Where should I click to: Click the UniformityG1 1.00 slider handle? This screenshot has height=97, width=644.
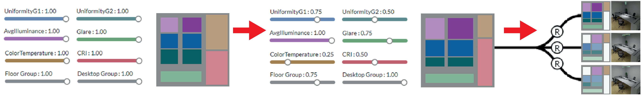pos(66,19)
